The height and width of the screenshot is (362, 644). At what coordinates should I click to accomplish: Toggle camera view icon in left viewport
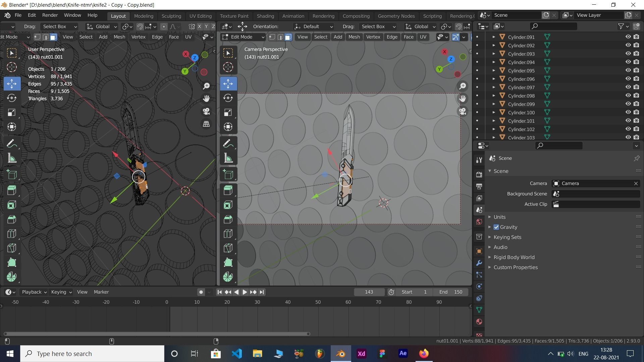(x=206, y=111)
